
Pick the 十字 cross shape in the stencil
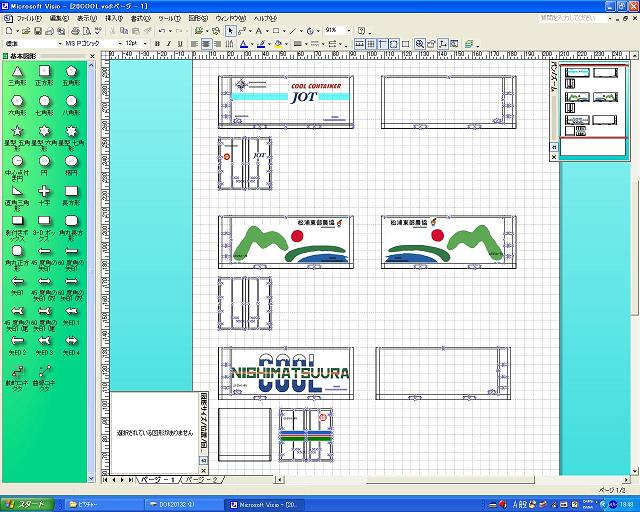click(x=44, y=195)
